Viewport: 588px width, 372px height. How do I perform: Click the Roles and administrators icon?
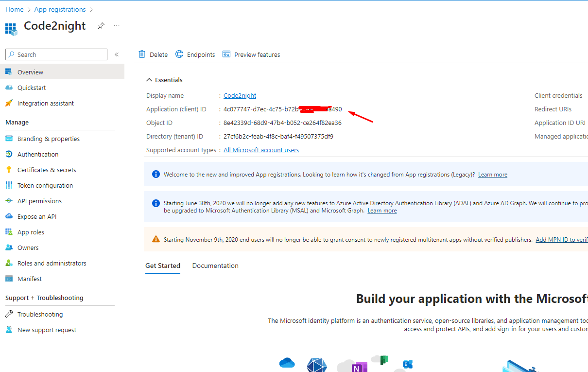click(x=9, y=263)
